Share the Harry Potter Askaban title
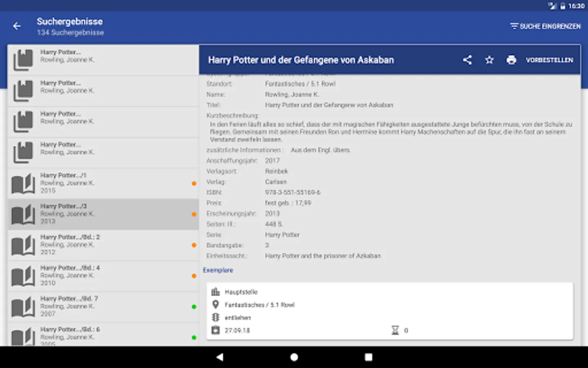This screenshot has width=588, height=368. tap(467, 60)
